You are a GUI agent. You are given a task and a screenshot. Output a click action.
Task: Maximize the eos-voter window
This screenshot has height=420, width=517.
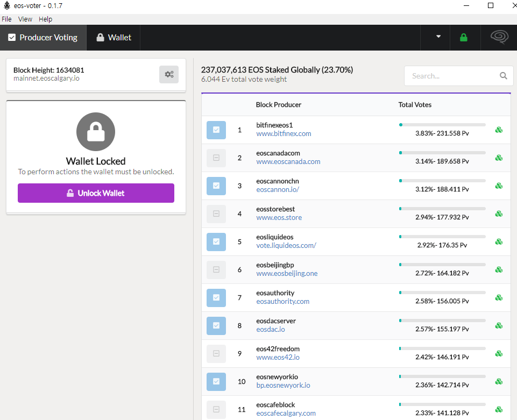pyautogui.click(x=491, y=5)
